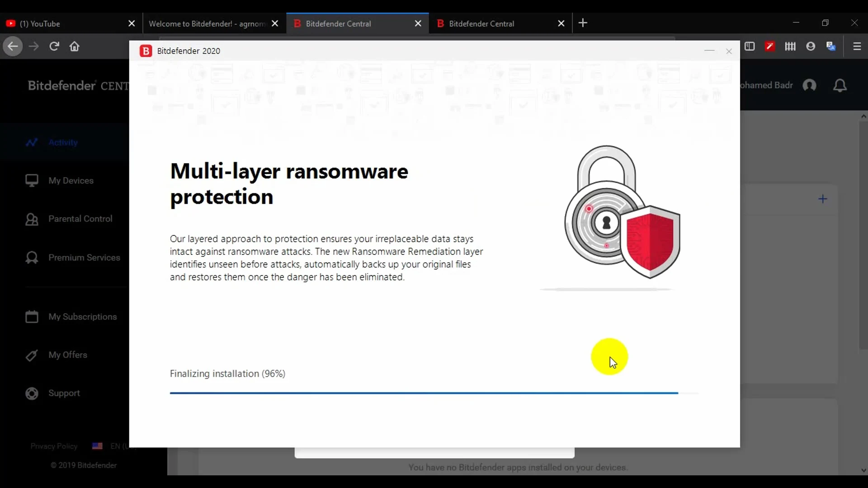Image resolution: width=868 pixels, height=488 pixels.
Task: Open the notifications bell in Bitdefender Central
Action: coord(840,85)
